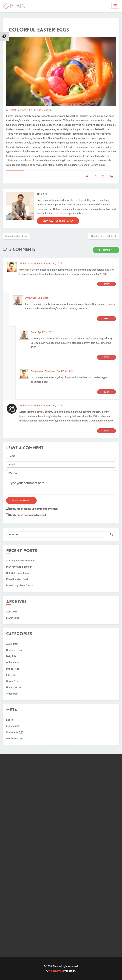This screenshot has height=980, width=122.
Task: Open Business Plan category
Action: (14, 650)
